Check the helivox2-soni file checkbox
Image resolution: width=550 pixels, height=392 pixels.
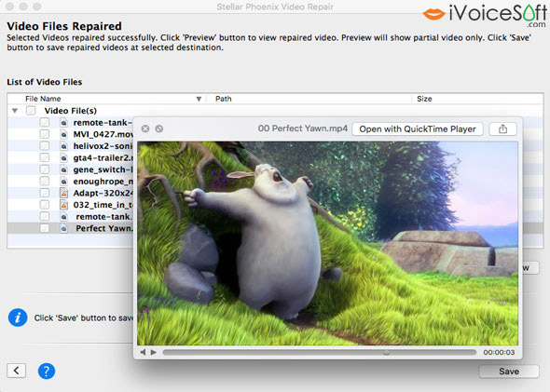click(x=45, y=146)
